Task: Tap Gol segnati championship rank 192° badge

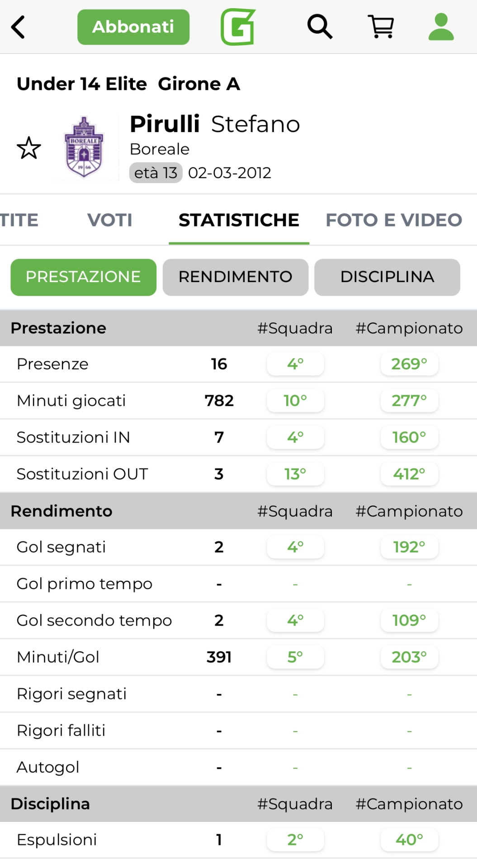Action: point(409,547)
